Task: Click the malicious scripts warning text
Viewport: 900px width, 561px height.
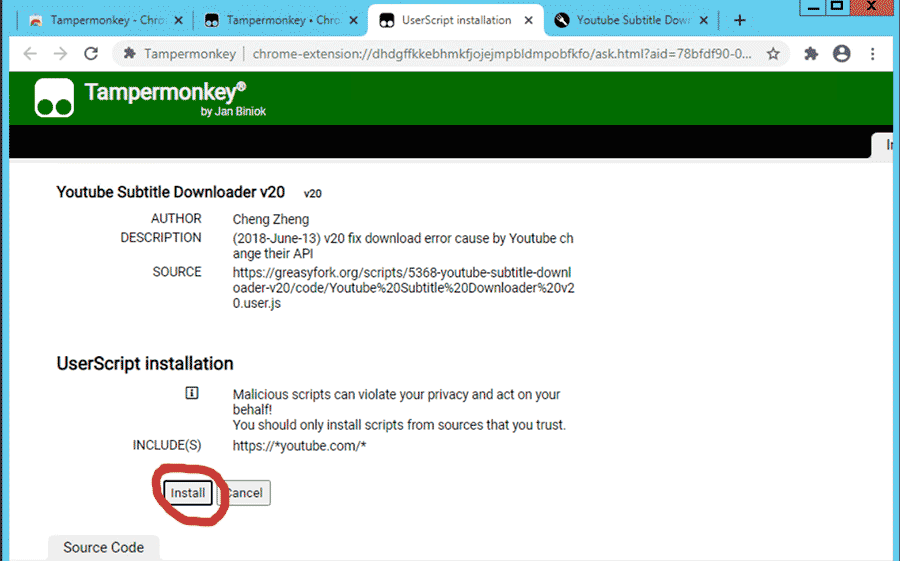Action: pos(399,409)
